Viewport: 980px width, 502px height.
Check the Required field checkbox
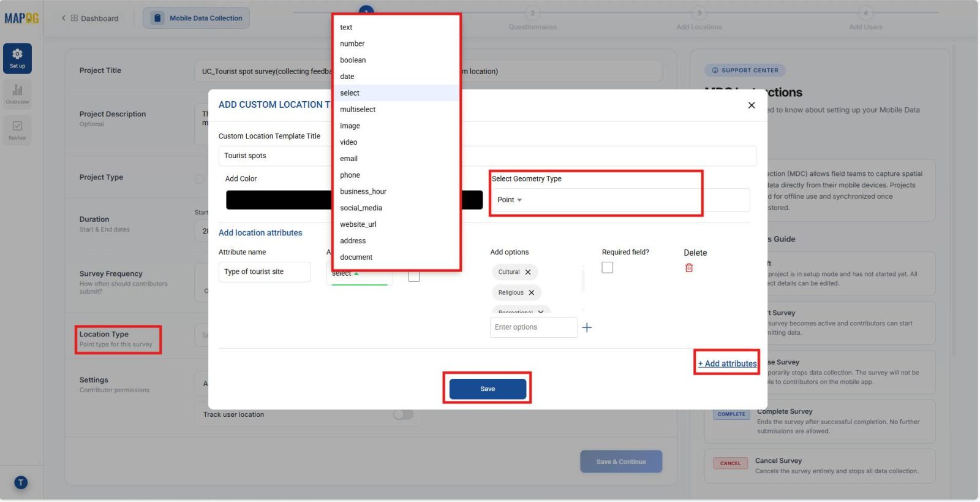[608, 268]
